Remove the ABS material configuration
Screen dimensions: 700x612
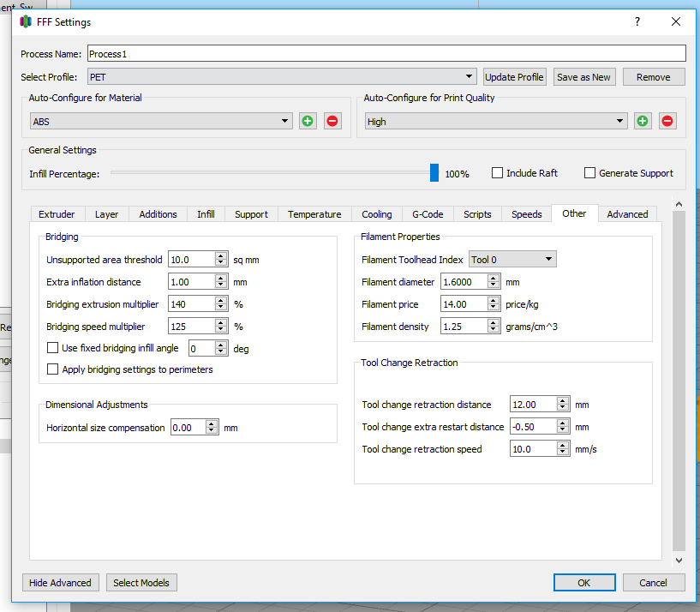332,121
